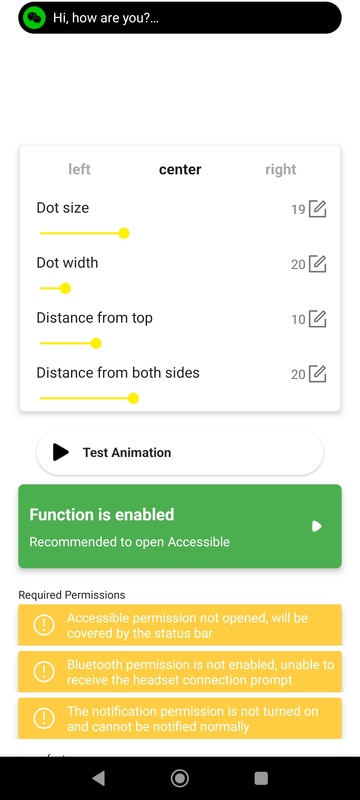This screenshot has width=360, height=800.
Task: Tap the green chat icon in notification pill
Action: [x=35, y=18]
